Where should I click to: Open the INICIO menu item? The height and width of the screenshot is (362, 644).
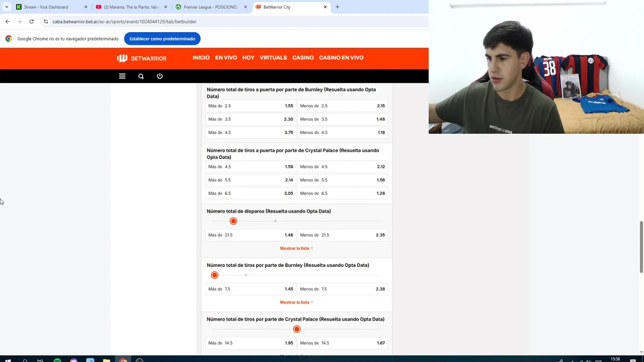pos(201,58)
